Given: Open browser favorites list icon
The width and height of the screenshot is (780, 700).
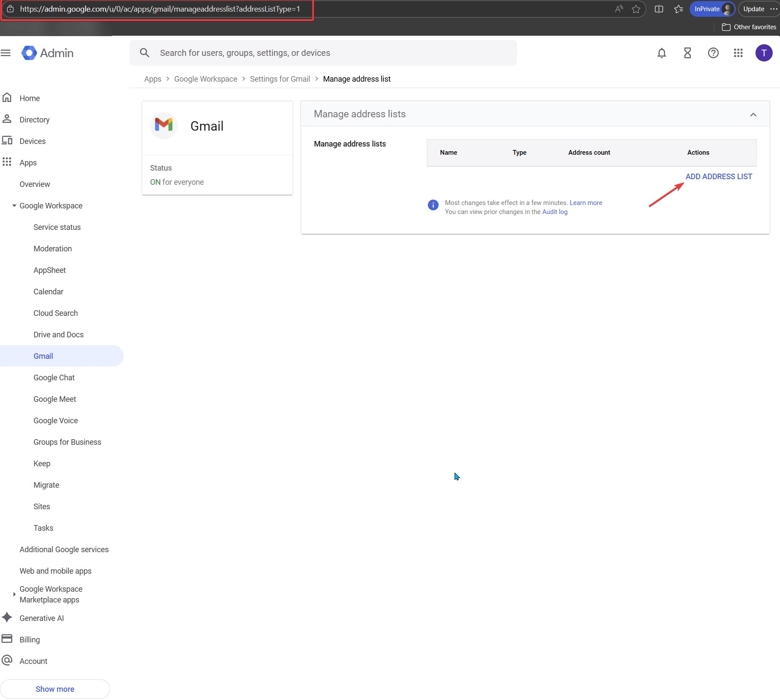Looking at the screenshot, I should 679,9.
